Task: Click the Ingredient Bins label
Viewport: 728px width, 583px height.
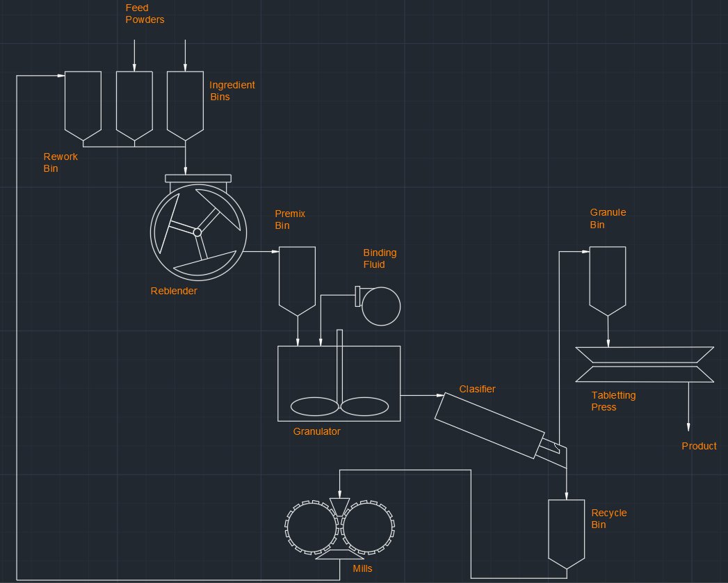Action: [232, 91]
